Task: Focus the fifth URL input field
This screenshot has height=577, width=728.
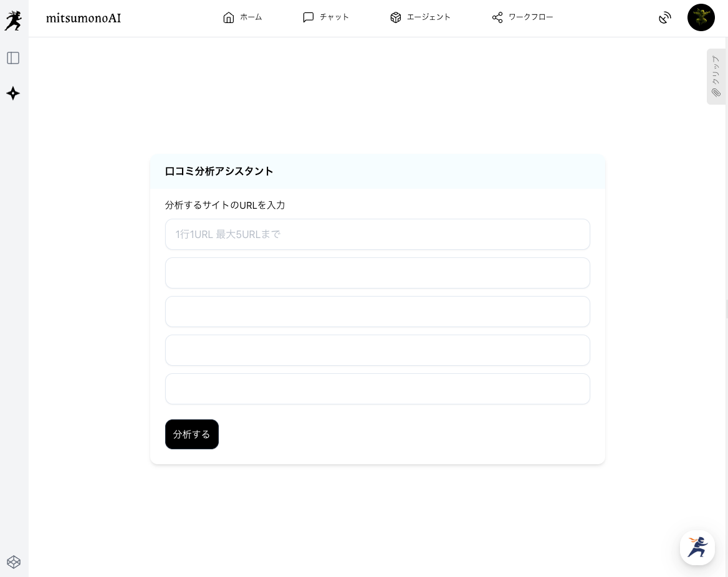Action: [x=377, y=389]
